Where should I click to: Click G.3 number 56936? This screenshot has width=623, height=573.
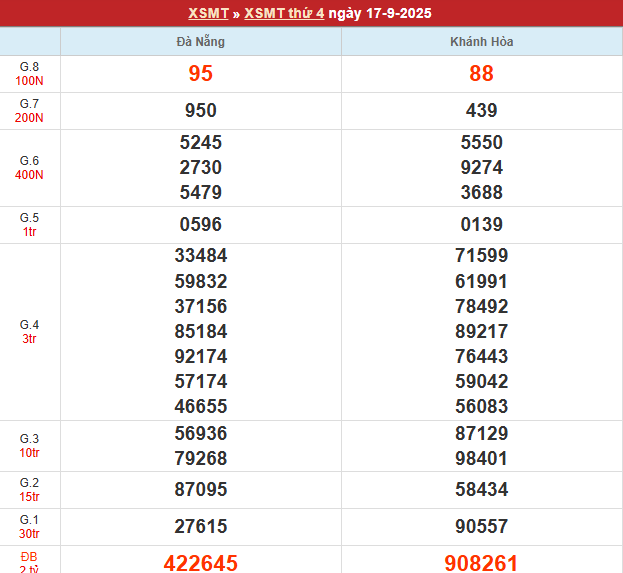coord(201,434)
